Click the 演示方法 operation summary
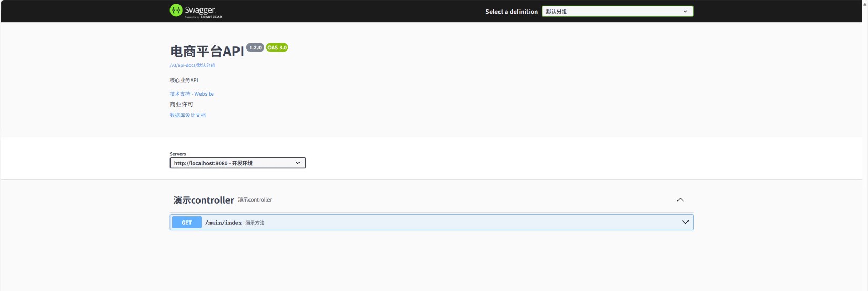 tap(255, 223)
